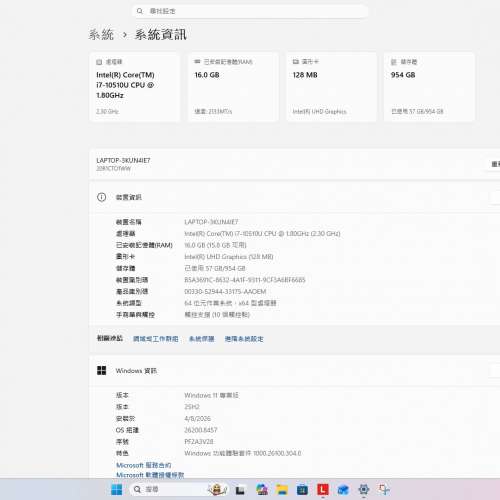Screen dimensions: 500x500
Task: Click the Settings gear taskbar icon
Action: click(x=364, y=489)
